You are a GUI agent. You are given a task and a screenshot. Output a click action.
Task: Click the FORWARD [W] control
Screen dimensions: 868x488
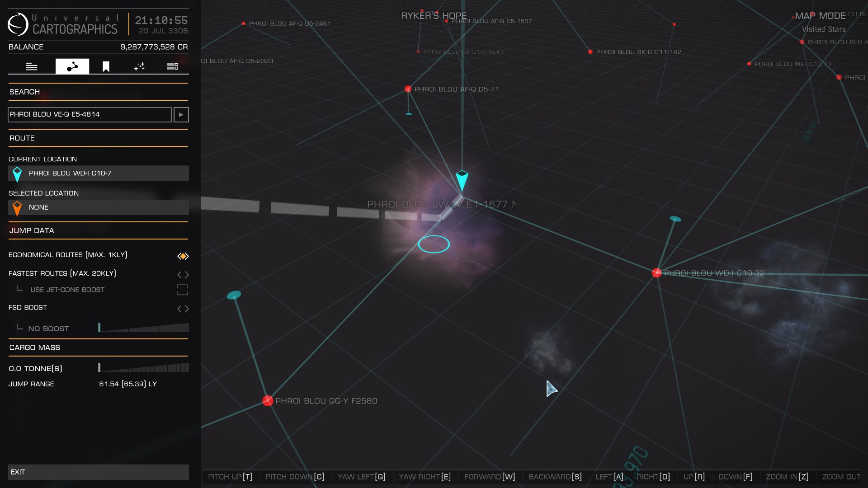pyautogui.click(x=490, y=477)
